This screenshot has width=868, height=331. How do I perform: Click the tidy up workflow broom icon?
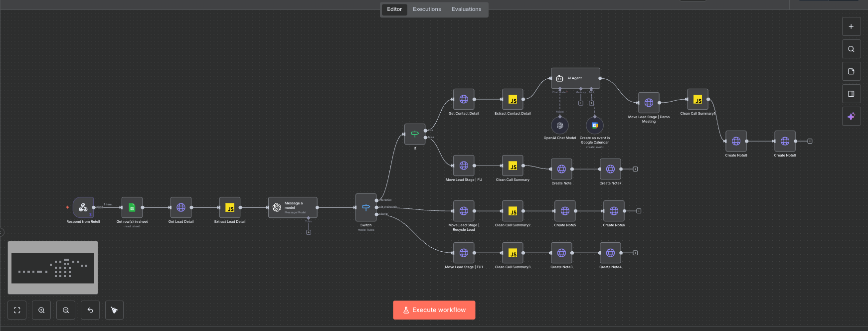point(114,310)
